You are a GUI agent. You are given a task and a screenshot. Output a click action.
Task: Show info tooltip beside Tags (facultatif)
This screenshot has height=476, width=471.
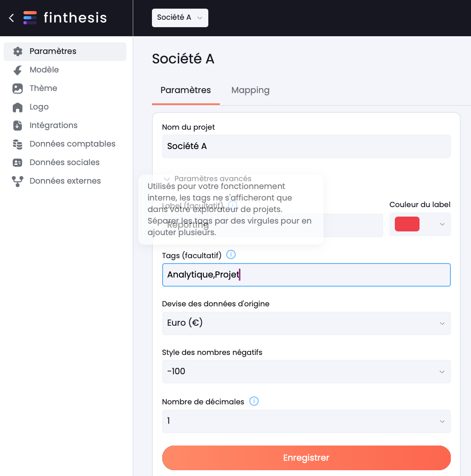pos(231,255)
